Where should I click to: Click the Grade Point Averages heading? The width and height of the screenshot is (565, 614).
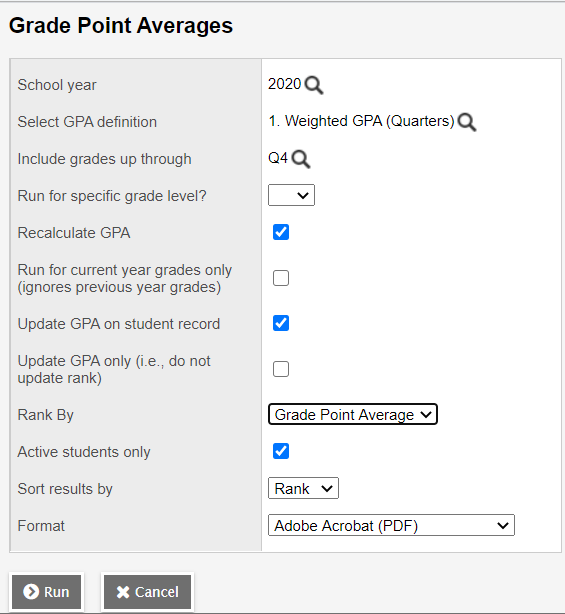pyautogui.click(x=121, y=26)
